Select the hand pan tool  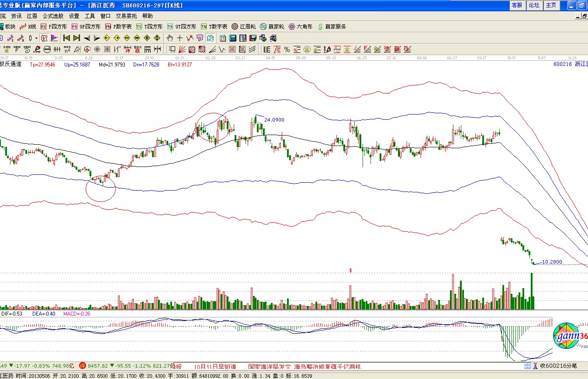(x=170, y=38)
